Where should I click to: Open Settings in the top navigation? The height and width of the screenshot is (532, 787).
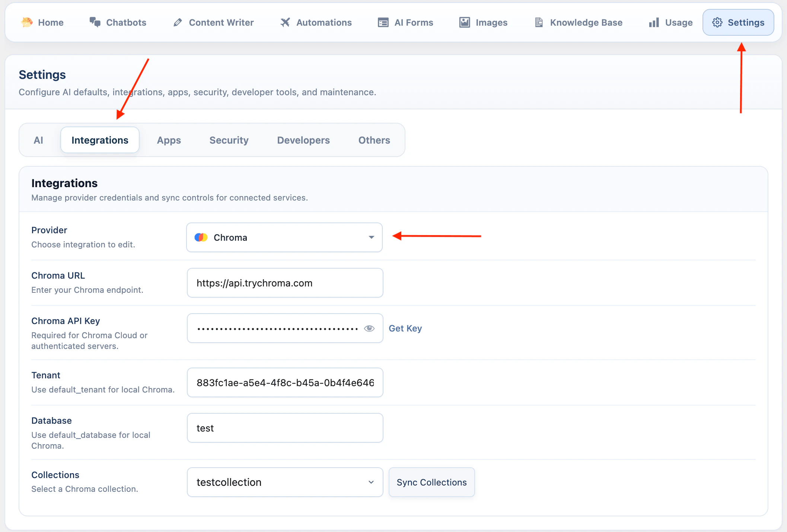(738, 22)
